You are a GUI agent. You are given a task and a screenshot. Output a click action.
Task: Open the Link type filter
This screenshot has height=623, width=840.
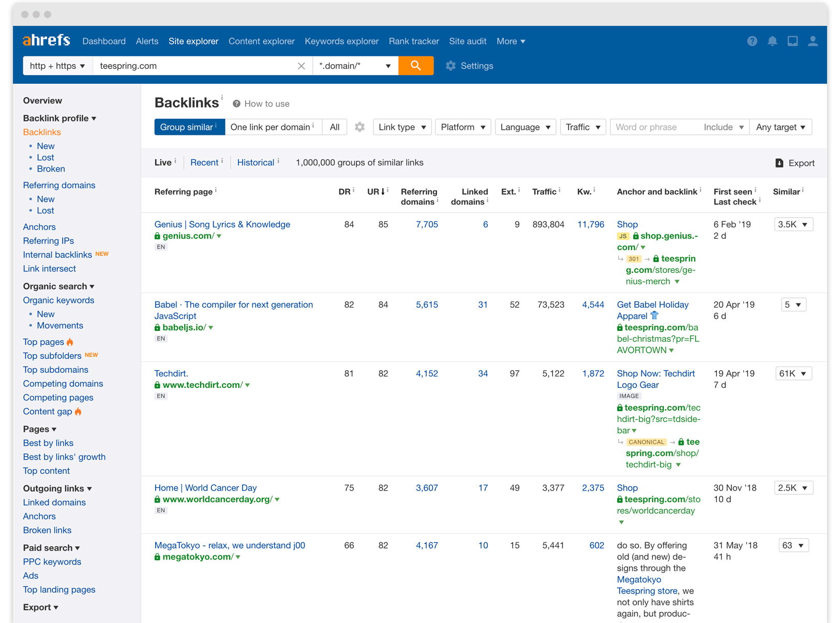tap(402, 127)
